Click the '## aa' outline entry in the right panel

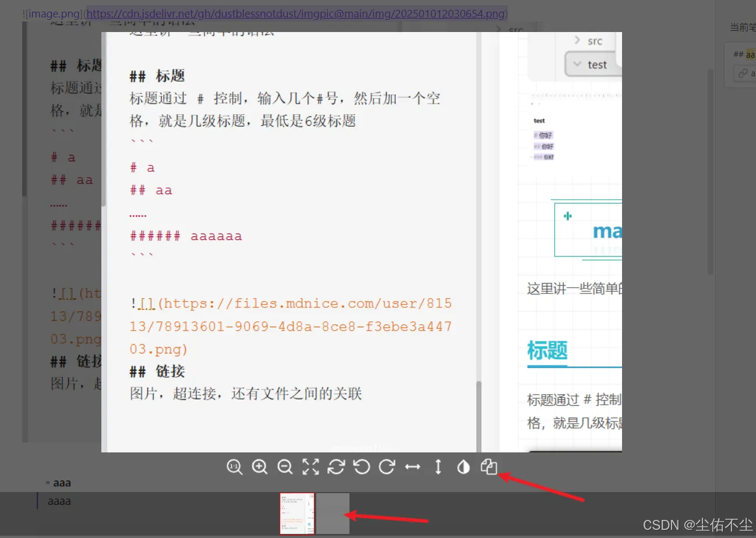744,54
